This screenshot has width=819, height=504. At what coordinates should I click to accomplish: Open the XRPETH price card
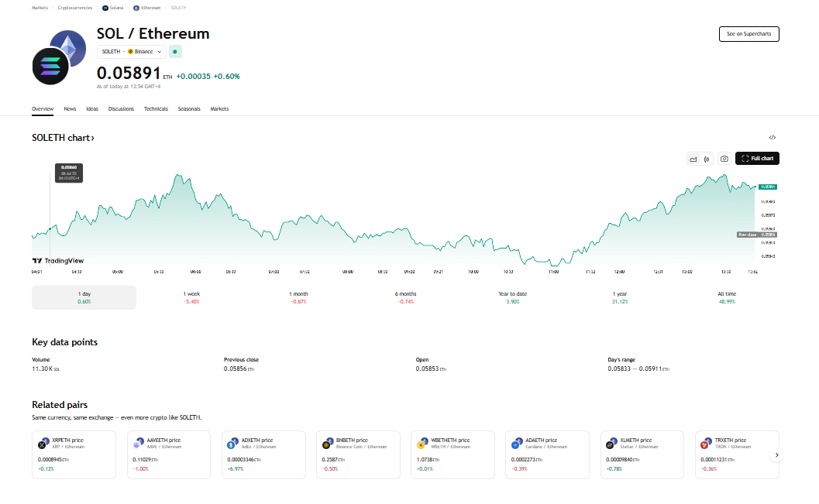74,454
